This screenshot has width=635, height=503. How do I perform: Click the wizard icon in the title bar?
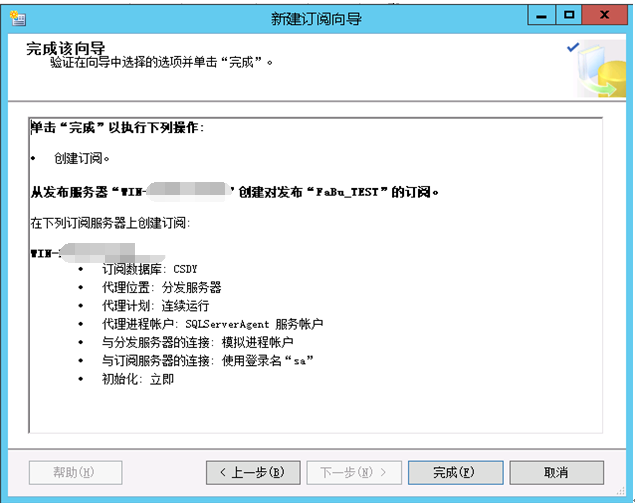[18, 18]
